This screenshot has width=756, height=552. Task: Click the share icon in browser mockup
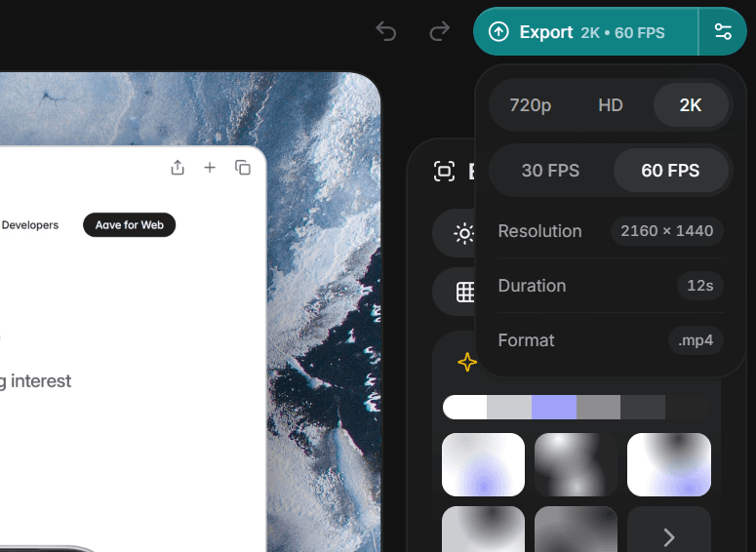(177, 168)
